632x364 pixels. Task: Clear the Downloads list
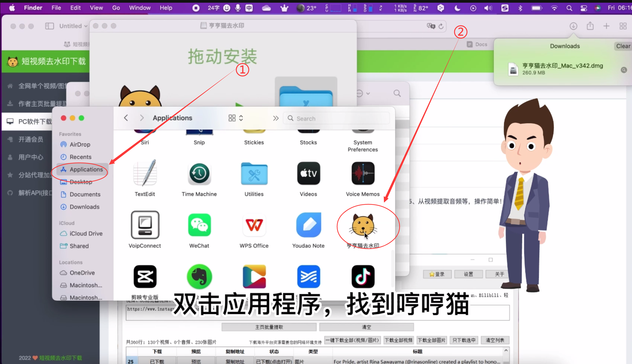[622, 46]
